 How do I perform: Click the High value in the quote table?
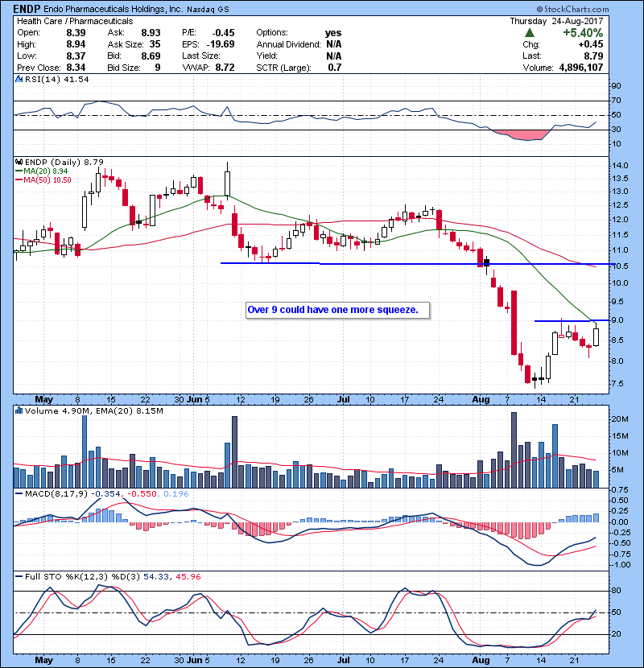pos(76,44)
